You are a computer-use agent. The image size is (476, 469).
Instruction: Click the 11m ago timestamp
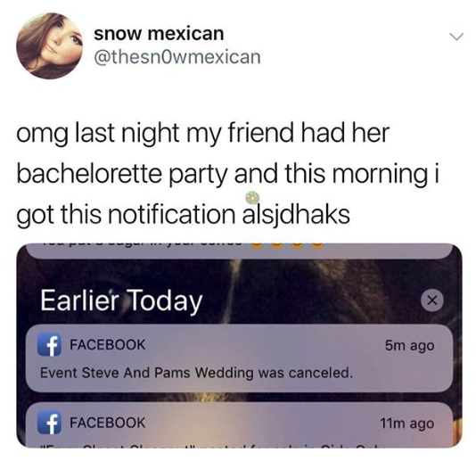406,424
